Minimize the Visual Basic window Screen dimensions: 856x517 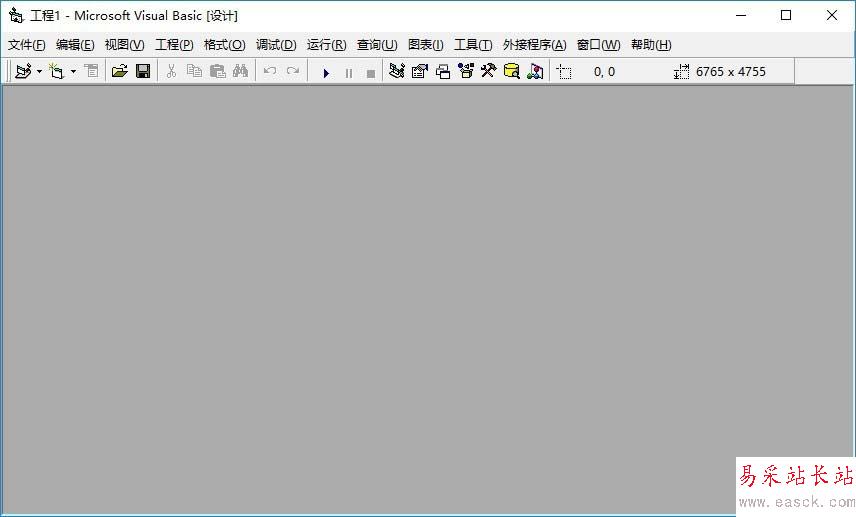tap(741, 15)
